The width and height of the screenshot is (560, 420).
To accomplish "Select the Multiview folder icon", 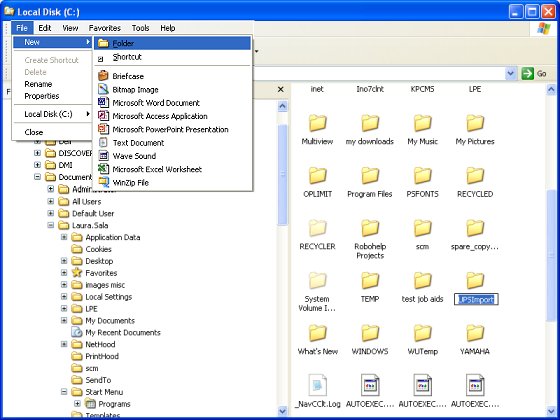I will 318,123.
